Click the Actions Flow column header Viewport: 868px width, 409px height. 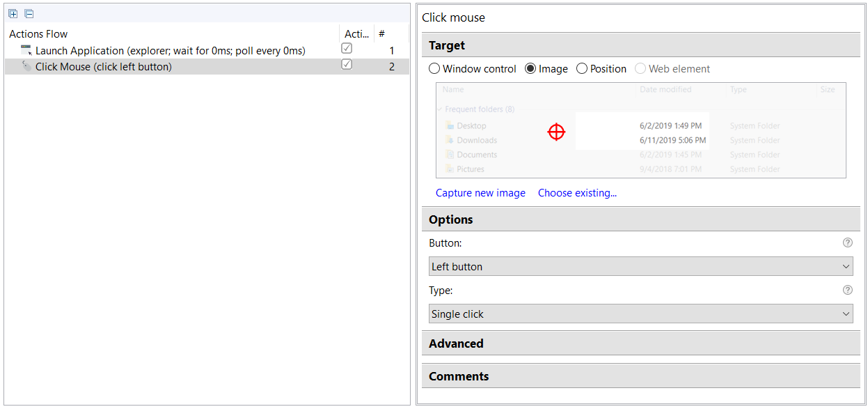172,33
